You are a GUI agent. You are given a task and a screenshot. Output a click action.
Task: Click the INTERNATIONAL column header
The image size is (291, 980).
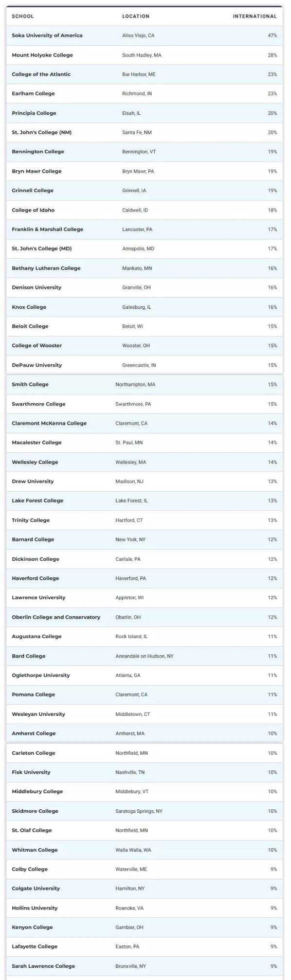[255, 16]
